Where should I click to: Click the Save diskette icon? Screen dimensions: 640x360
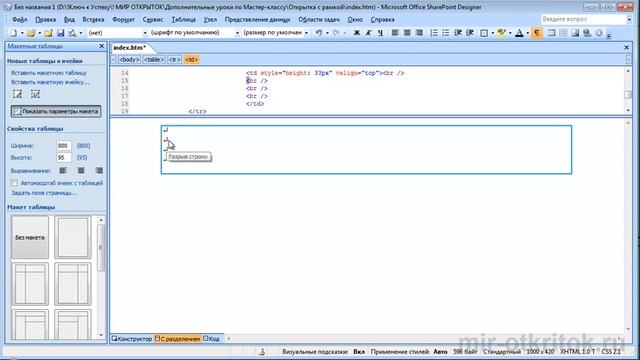click(x=60, y=33)
